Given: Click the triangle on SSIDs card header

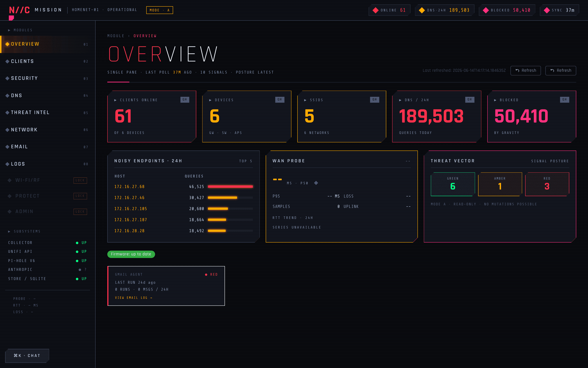Looking at the screenshot, I should click(x=305, y=100).
